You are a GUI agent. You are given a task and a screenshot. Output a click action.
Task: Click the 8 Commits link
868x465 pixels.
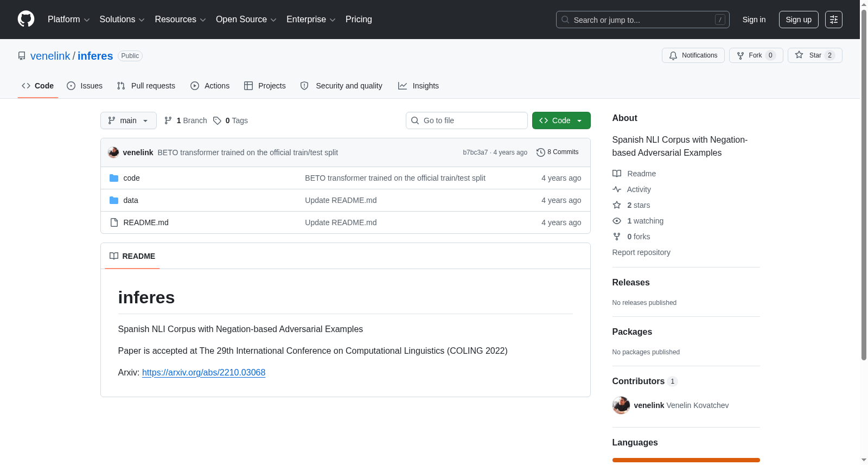point(558,152)
